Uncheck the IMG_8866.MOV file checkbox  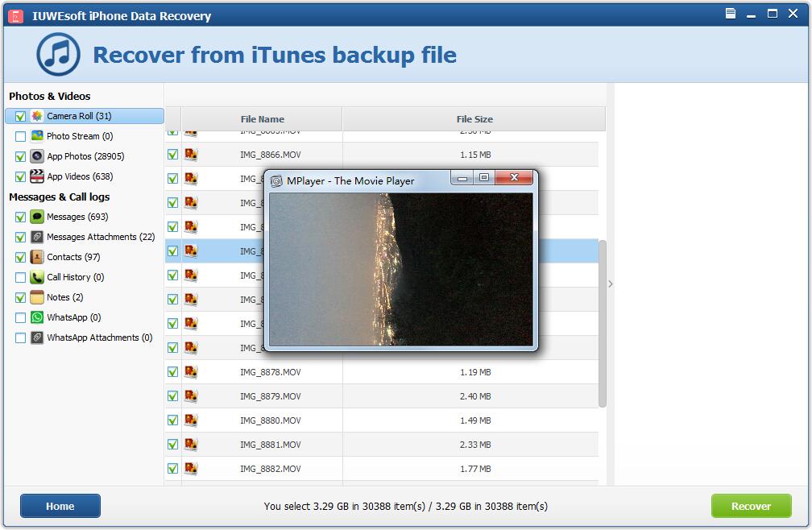[x=173, y=154]
